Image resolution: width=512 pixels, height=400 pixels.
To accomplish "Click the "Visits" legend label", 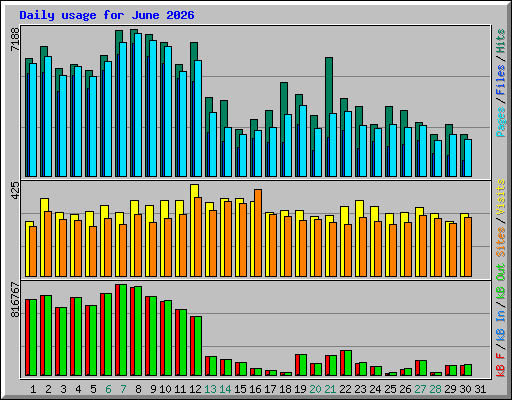I will point(501,197).
